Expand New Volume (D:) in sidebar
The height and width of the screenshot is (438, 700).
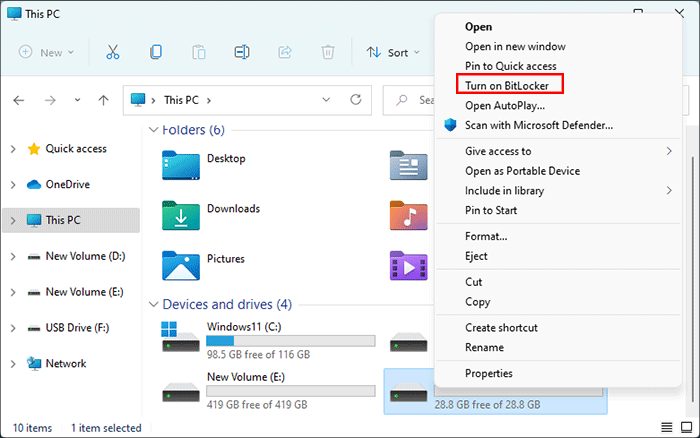(x=13, y=256)
